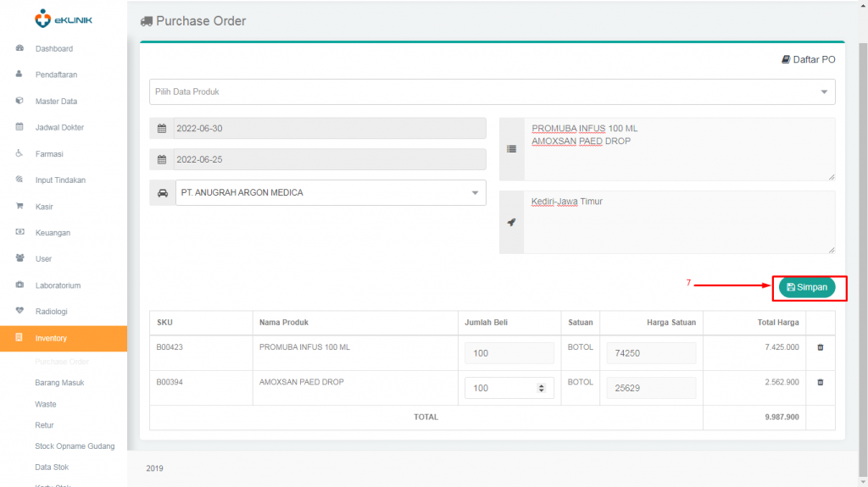Screen dimensions: 868x487
Task: Delete the AMOXSAN PAED DROP row
Action: [821, 383]
